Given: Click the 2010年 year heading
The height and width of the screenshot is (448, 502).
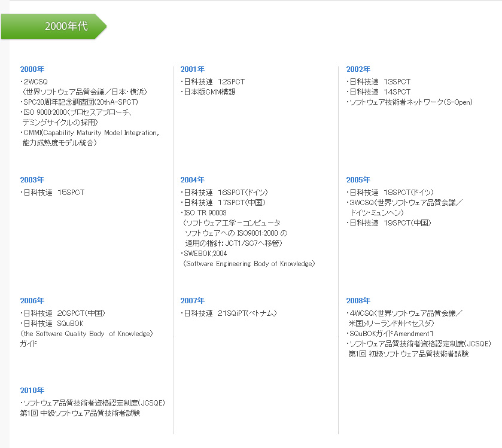Looking at the screenshot, I should [32, 391].
